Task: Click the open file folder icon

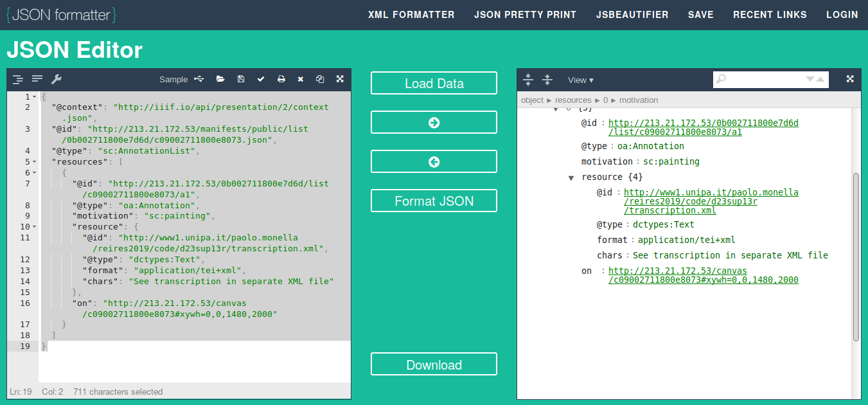Action: (220, 79)
